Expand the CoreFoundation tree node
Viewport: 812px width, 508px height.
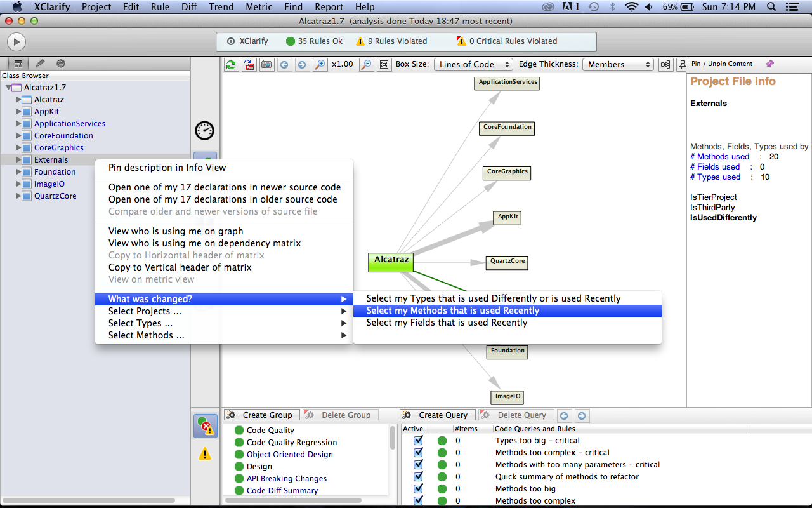18,136
